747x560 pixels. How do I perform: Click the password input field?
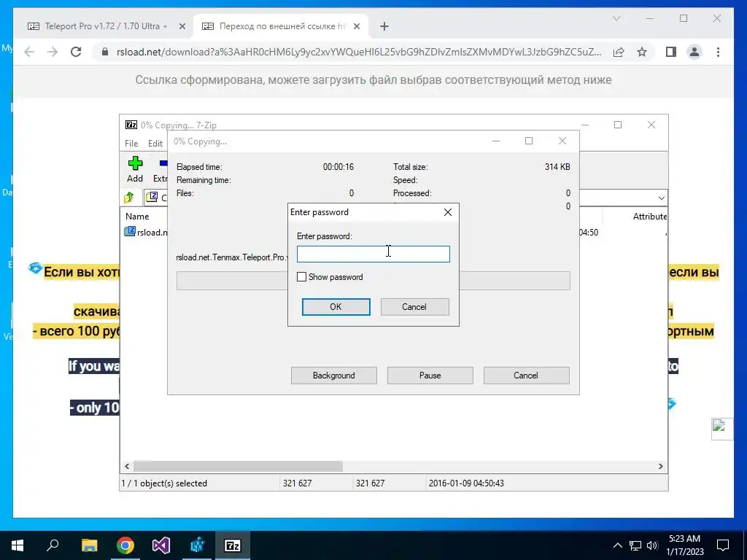[373, 254]
